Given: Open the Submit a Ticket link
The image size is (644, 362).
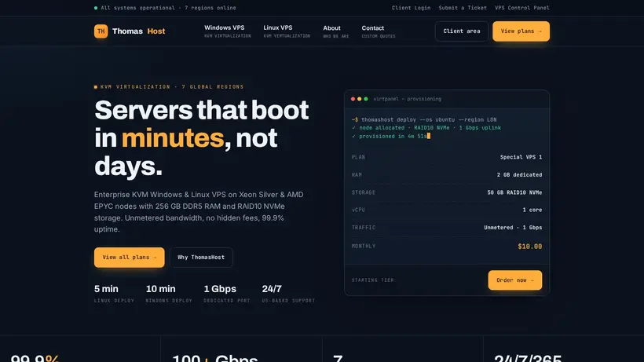Looking at the screenshot, I should point(463,8).
